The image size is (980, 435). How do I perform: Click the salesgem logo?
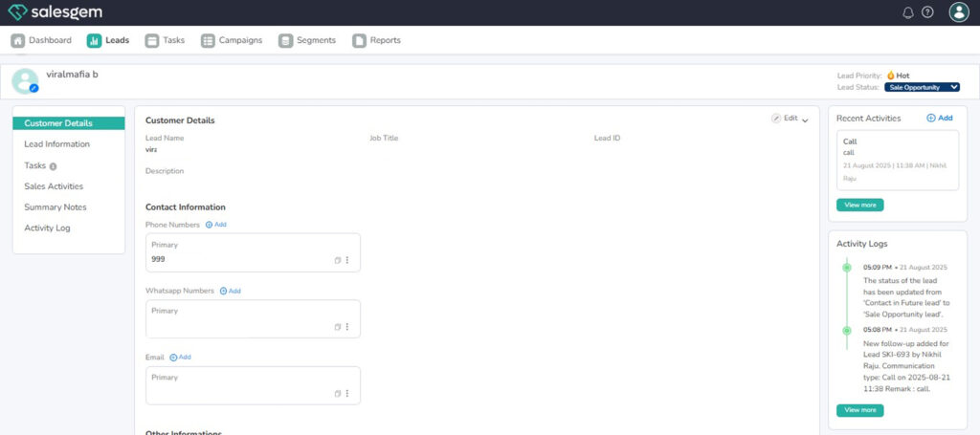(x=56, y=12)
